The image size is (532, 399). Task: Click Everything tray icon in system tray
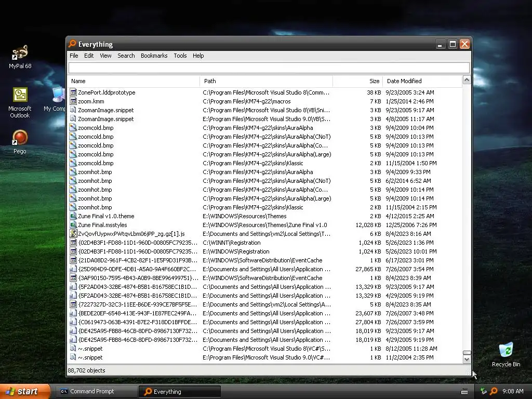[x=494, y=391]
